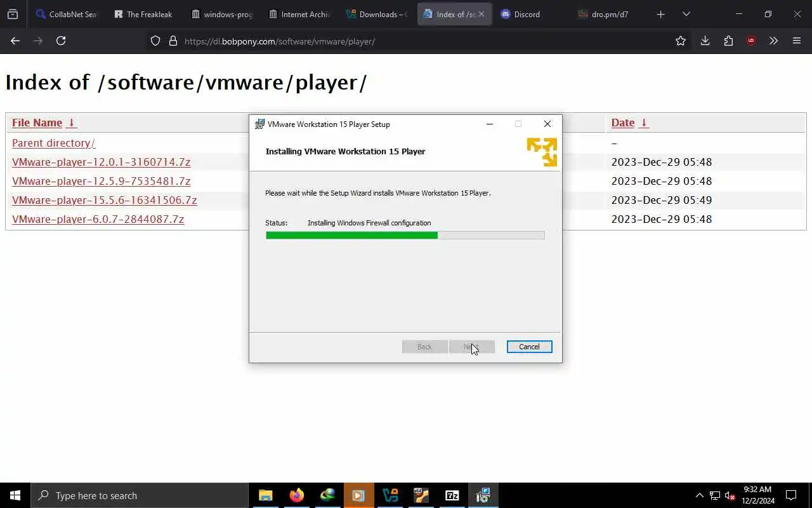The width and height of the screenshot is (812, 508).
Task: Open the notification center icon
Action: pyautogui.click(x=792, y=495)
